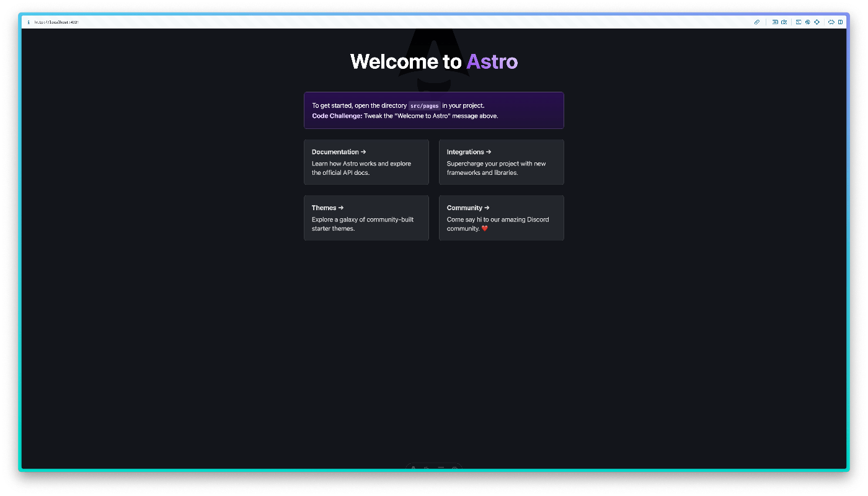Activate the move/crosshair icon
The width and height of the screenshot is (868, 496).
coord(817,22)
